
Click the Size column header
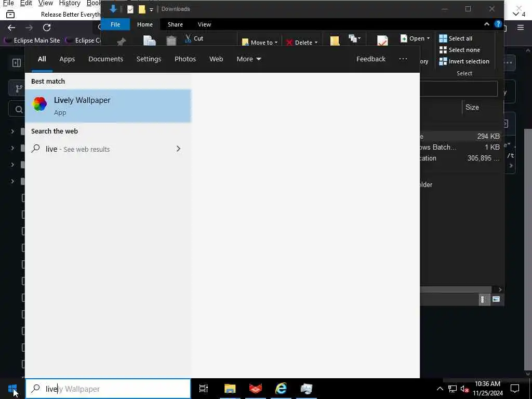click(472, 107)
